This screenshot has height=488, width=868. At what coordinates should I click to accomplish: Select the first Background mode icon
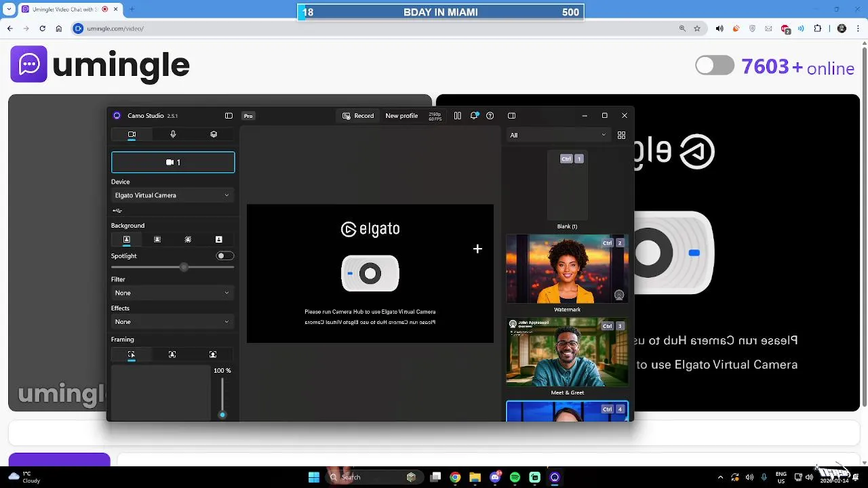pyautogui.click(x=126, y=239)
